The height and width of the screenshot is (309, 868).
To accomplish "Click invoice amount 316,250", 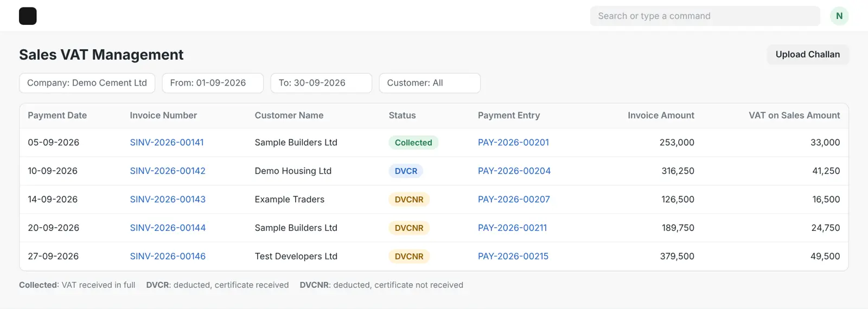I will click(x=678, y=171).
